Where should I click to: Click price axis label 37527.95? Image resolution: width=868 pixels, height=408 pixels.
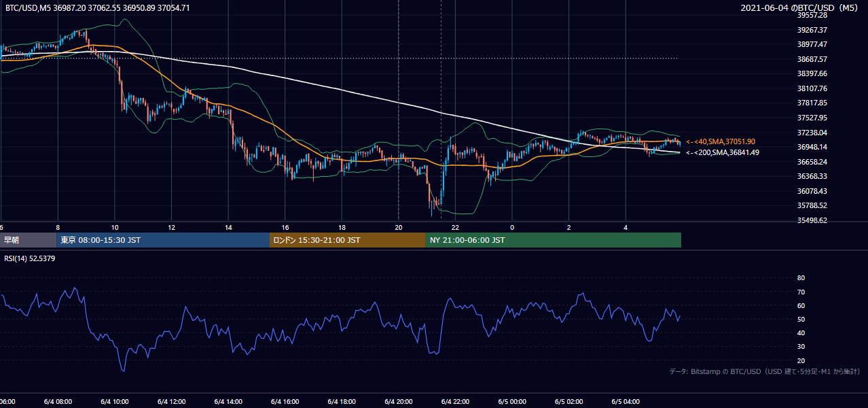pyautogui.click(x=813, y=118)
